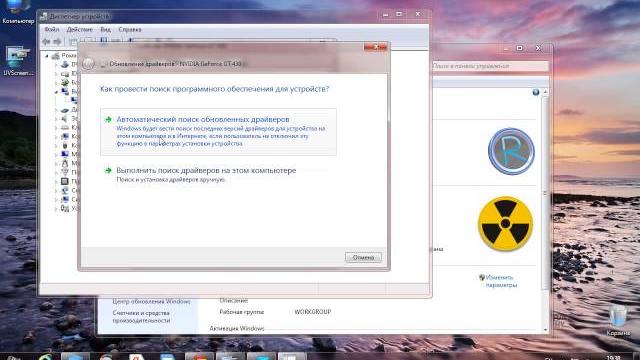Expand the keyboards node
The height and width of the screenshot is (360, 640).
point(56,127)
